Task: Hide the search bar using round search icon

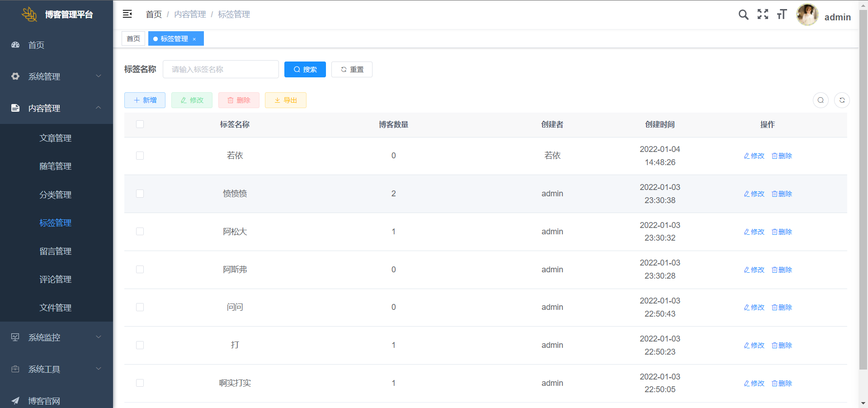Action: tap(821, 100)
